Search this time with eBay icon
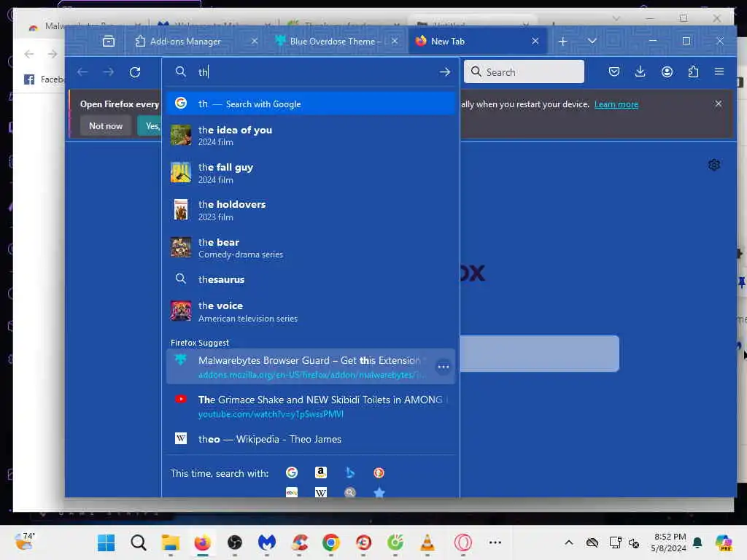The height and width of the screenshot is (560, 747). 292,492
